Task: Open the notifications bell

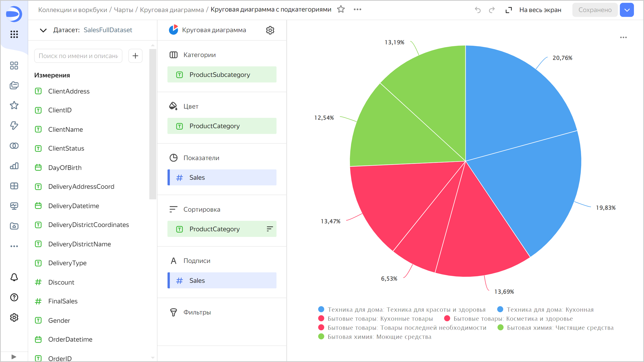Action: [14, 277]
